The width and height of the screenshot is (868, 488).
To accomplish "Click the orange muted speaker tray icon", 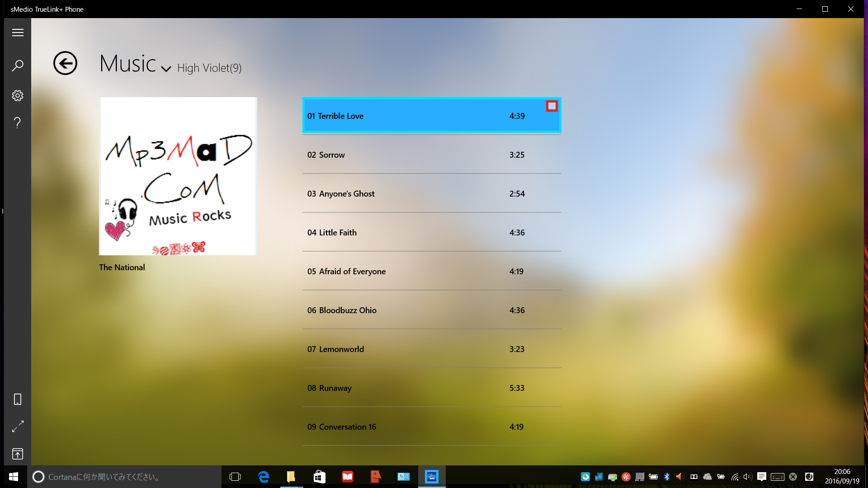I will pyautogui.click(x=679, y=477).
